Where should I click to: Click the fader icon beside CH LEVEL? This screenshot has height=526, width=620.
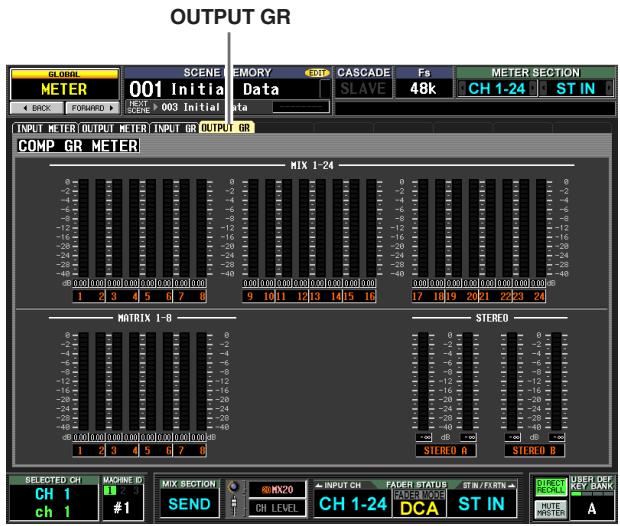(x=234, y=506)
